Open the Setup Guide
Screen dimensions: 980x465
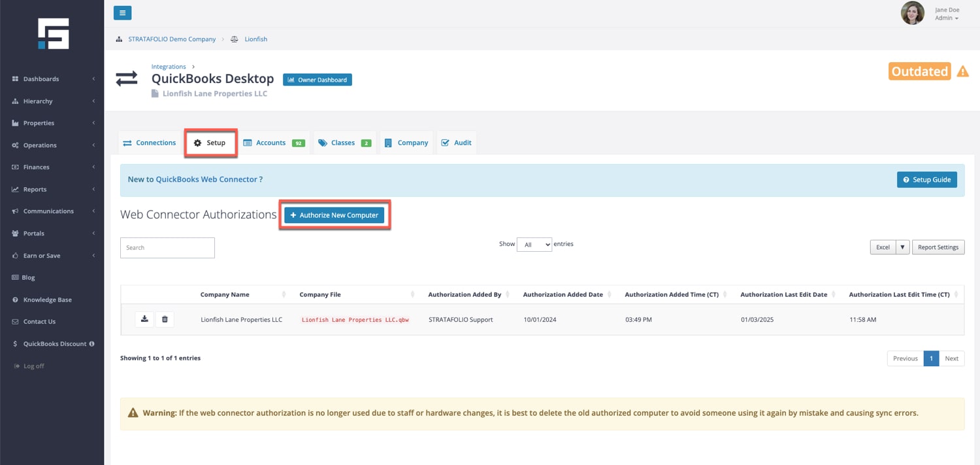click(x=926, y=179)
